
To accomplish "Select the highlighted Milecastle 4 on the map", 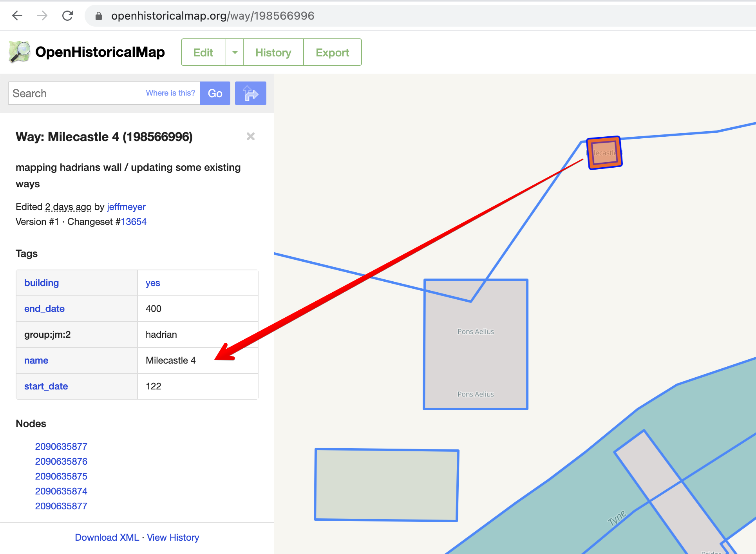I will (x=604, y=153).
